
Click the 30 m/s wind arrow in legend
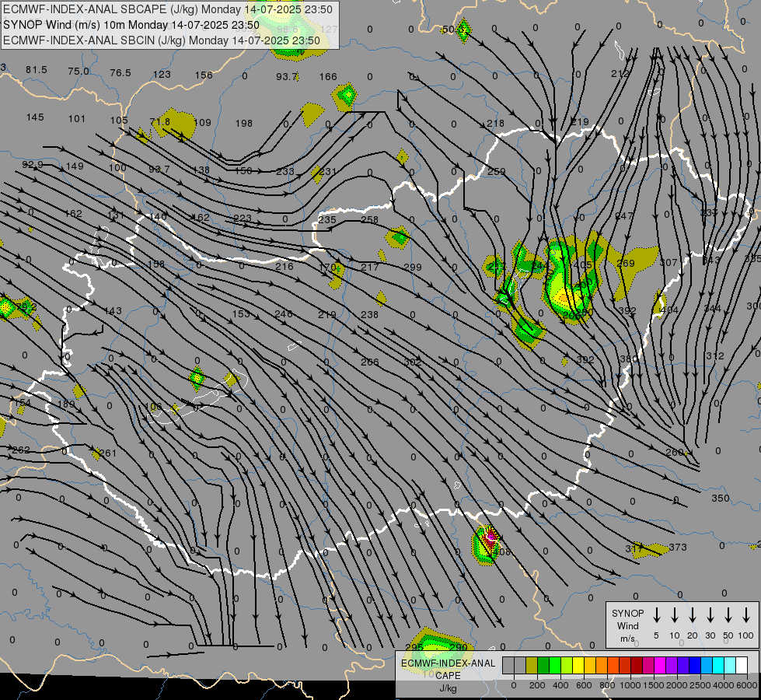tap(710, 615)
